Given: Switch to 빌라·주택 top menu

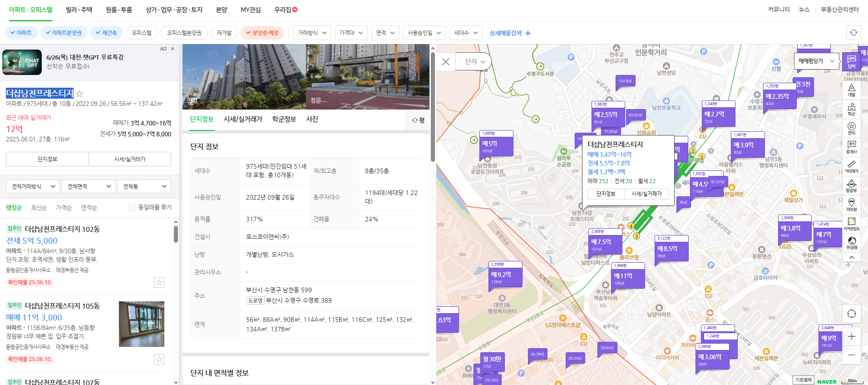Looking at the screenshot, I should [79, 10].
